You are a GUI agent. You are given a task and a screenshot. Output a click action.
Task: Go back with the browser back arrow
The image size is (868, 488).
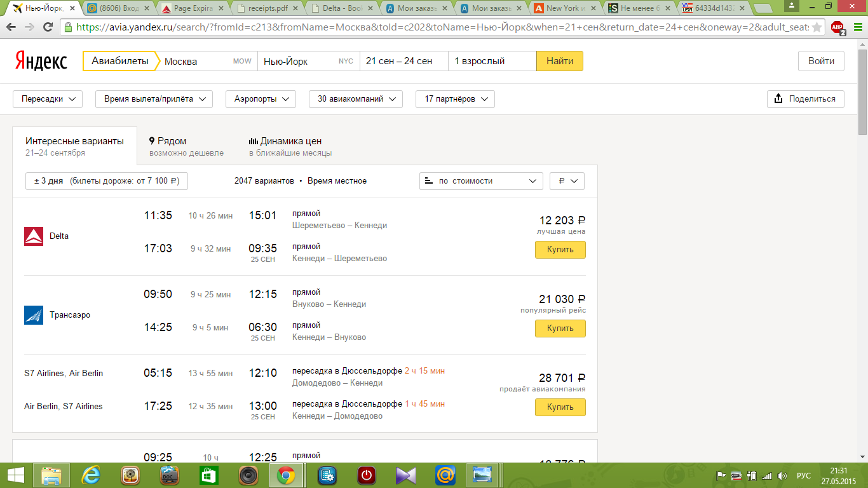coord(12,27)
